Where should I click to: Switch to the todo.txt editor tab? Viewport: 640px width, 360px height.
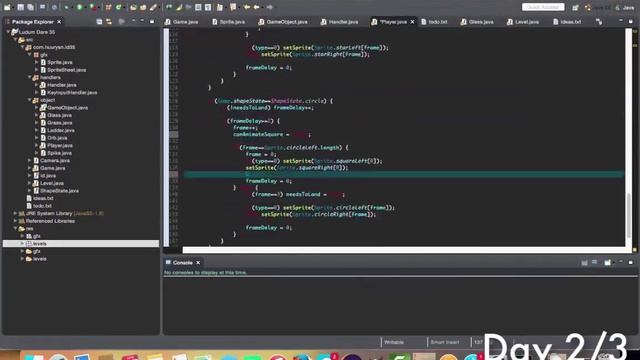click(x=434, y=22)
